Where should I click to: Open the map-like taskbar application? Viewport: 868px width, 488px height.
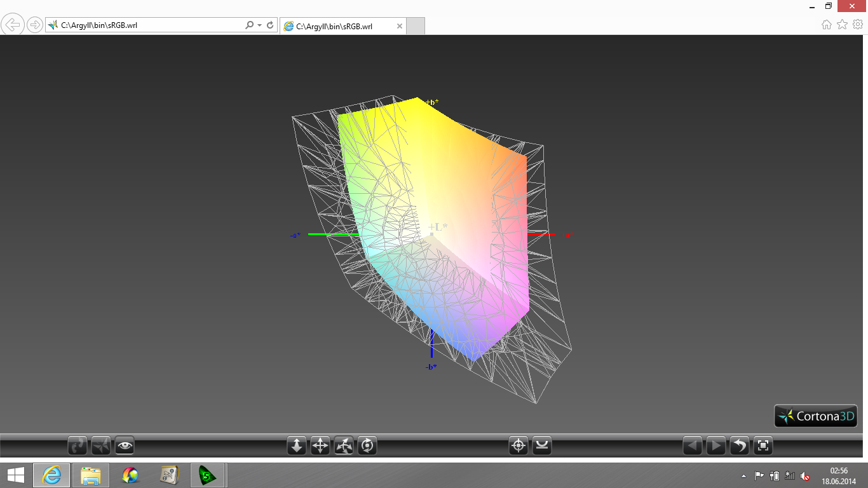tap(170, 475)
